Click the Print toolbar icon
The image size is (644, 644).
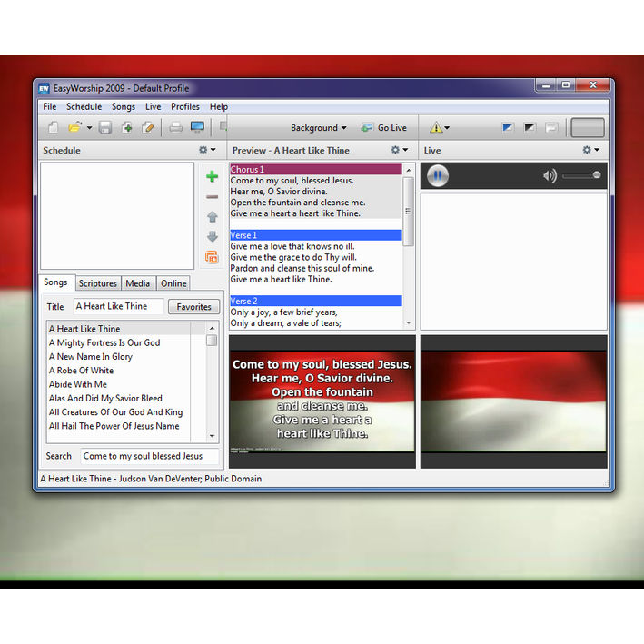[176, 128]
